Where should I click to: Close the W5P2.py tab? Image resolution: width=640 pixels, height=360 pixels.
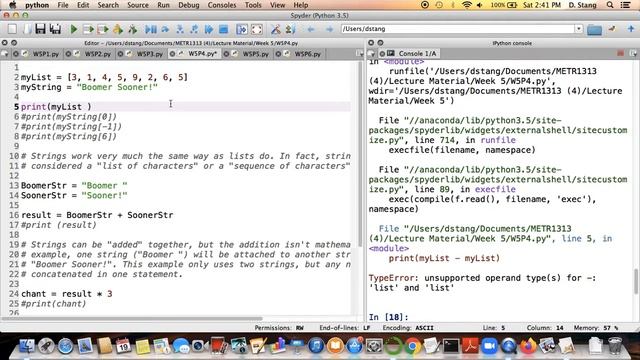pos(68,54)
